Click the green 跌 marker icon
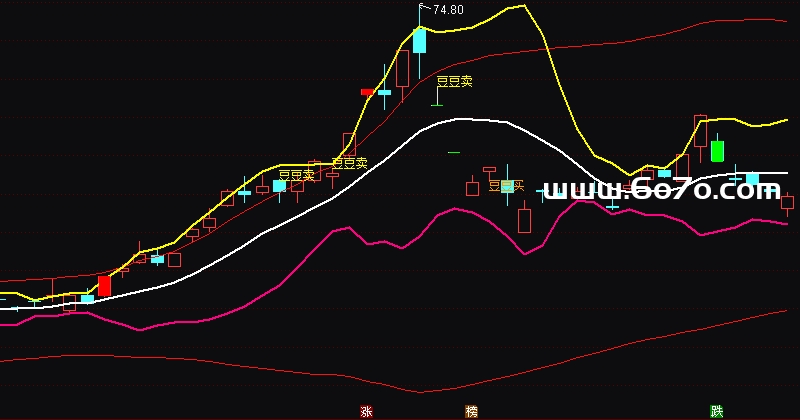 pos(716,411)
